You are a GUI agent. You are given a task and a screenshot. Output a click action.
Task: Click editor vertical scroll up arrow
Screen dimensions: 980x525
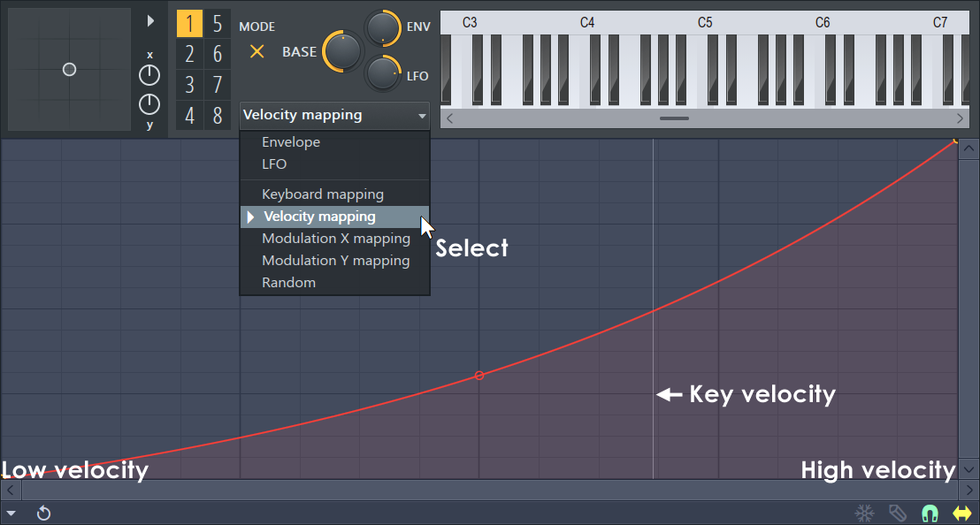(969, 148)
